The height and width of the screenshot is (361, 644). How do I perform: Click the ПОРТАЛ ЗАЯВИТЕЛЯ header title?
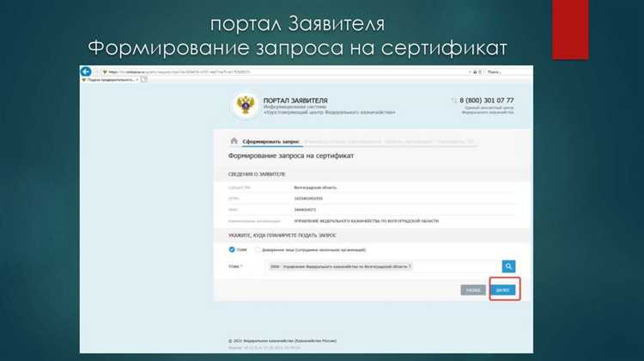pos(295,101)
